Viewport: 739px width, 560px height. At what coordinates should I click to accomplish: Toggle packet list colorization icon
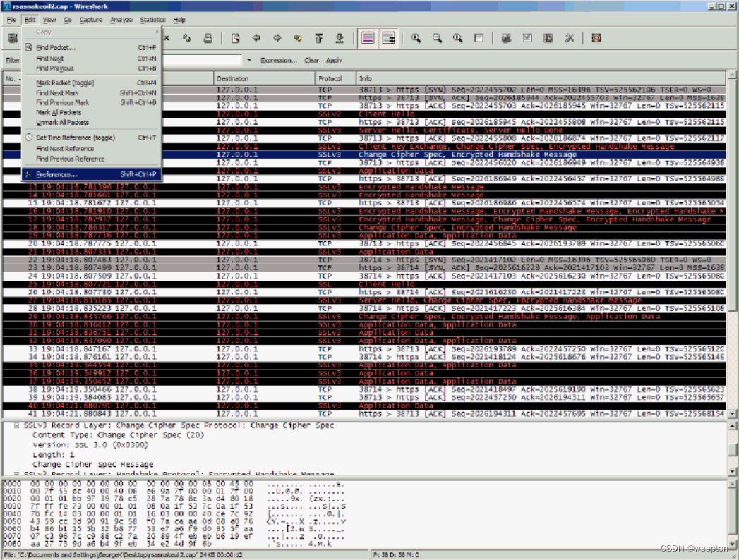click(x=368, y=38)
